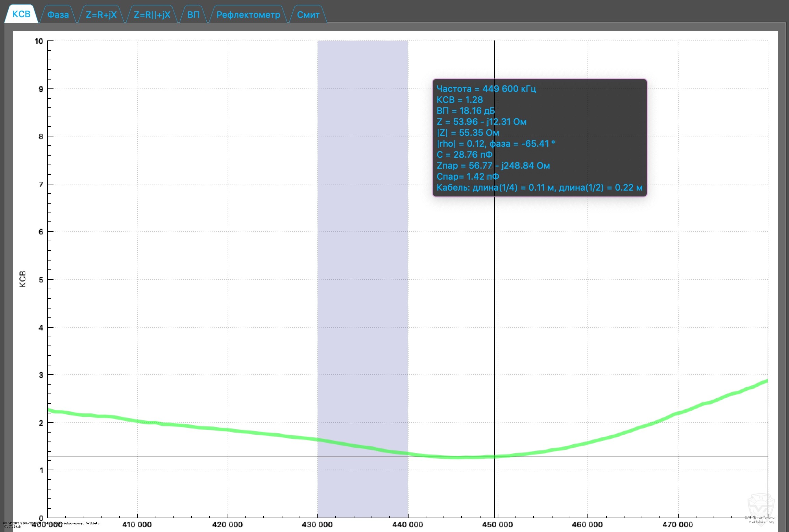
Task: Click the viva-telecom.org text under logo
Action: (761, 522)
